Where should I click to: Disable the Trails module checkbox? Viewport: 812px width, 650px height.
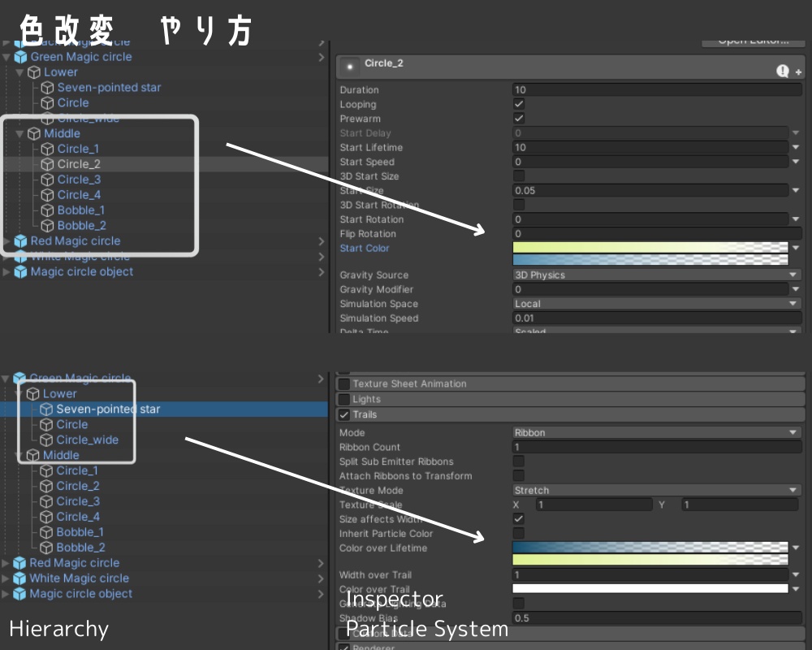point(343,414)
